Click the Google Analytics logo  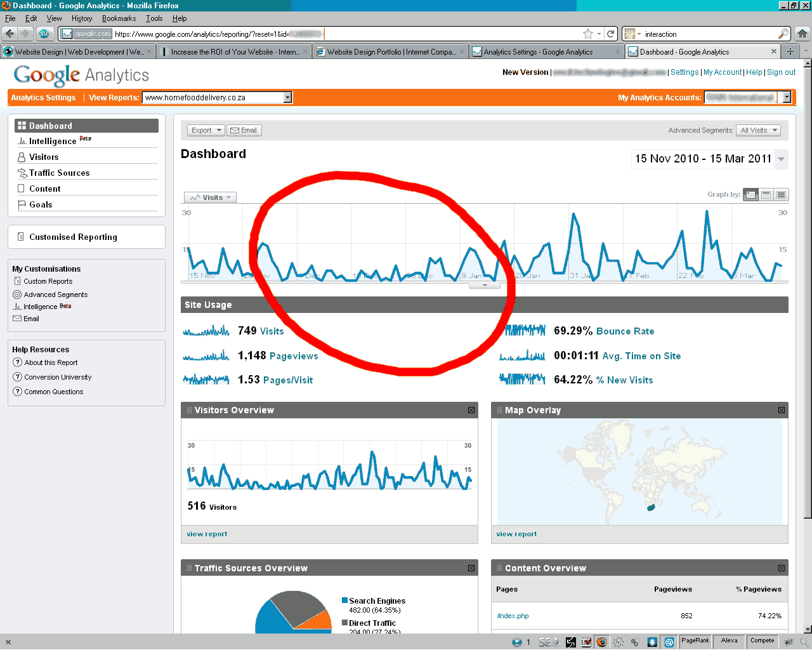point(81,75)
